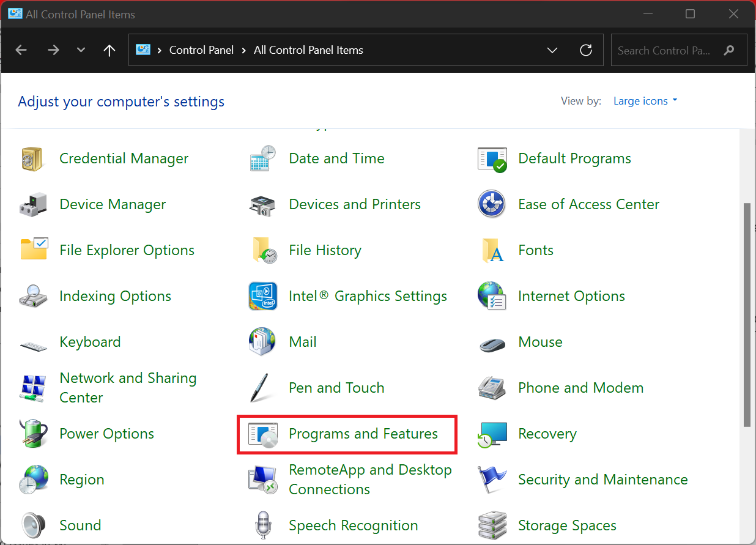
Task: Expand the recent locations dropdown arrow
Action: [81, 50]
